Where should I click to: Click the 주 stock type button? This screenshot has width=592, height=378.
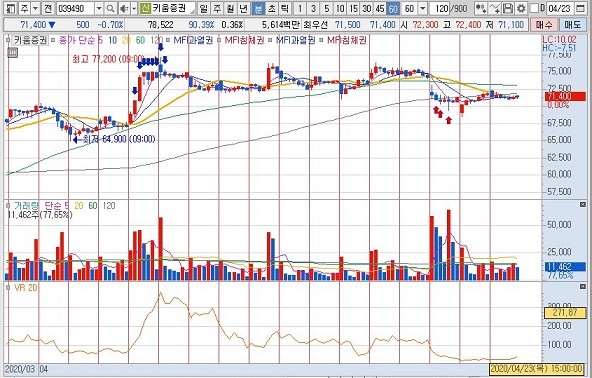click(24, 8)
